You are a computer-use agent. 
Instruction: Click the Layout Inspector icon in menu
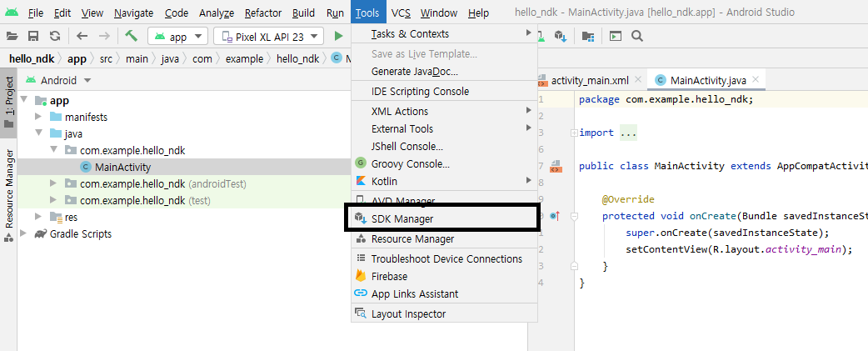(361, 314)
